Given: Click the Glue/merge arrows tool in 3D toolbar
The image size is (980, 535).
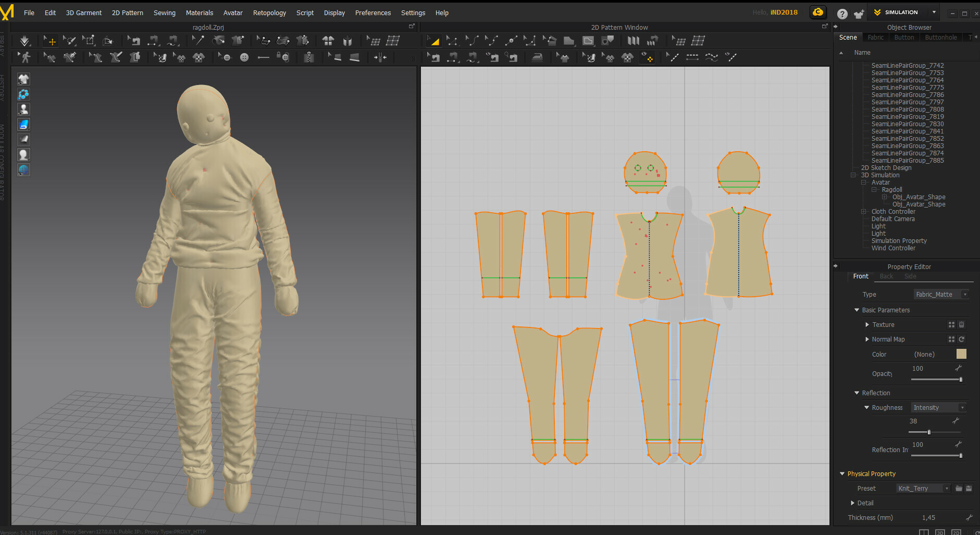Looking at the screenshot, I should pos(380,57).
